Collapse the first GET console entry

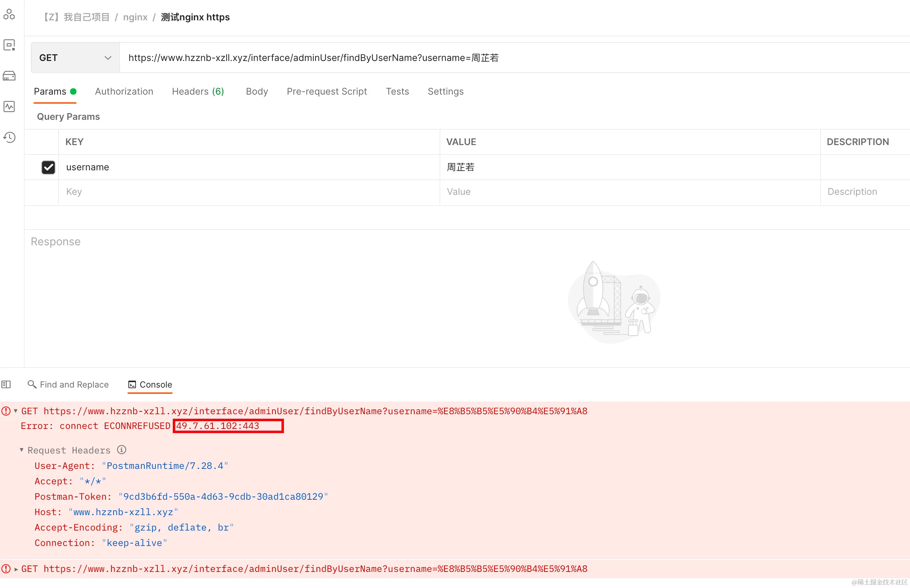(16, 411)
